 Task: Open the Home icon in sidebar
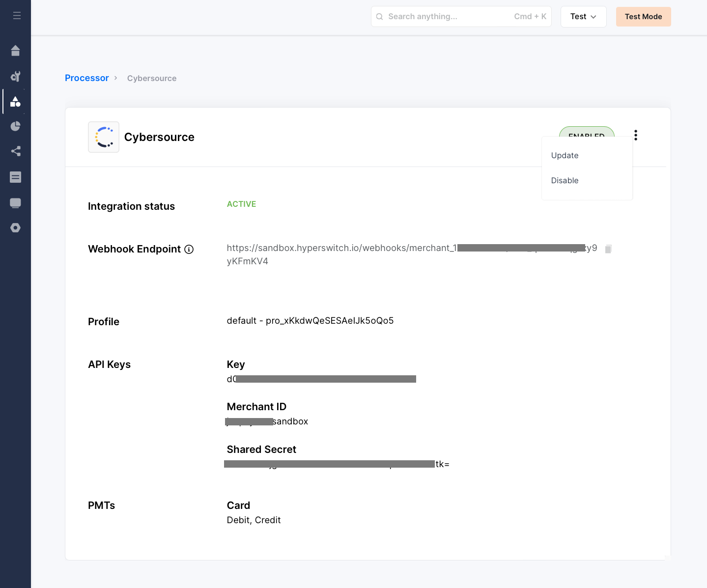(x=16, y=51)
